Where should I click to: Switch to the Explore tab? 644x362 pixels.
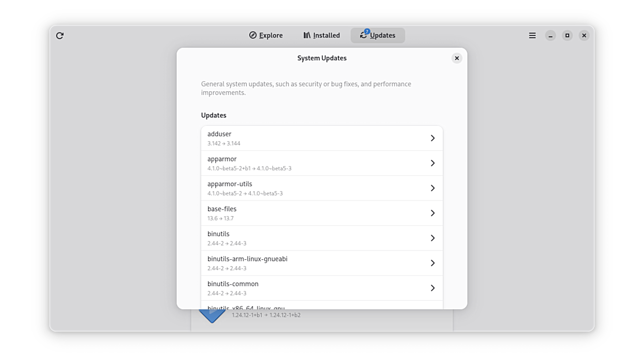click(x=266, y=36)
